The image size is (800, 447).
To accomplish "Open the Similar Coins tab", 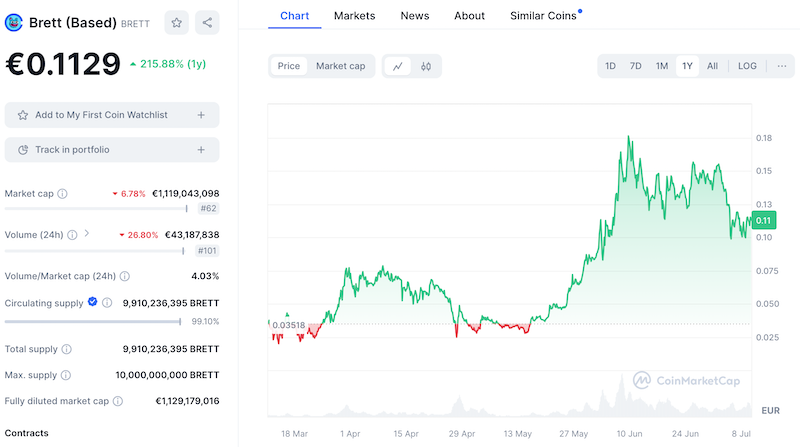I will (544, 16).
